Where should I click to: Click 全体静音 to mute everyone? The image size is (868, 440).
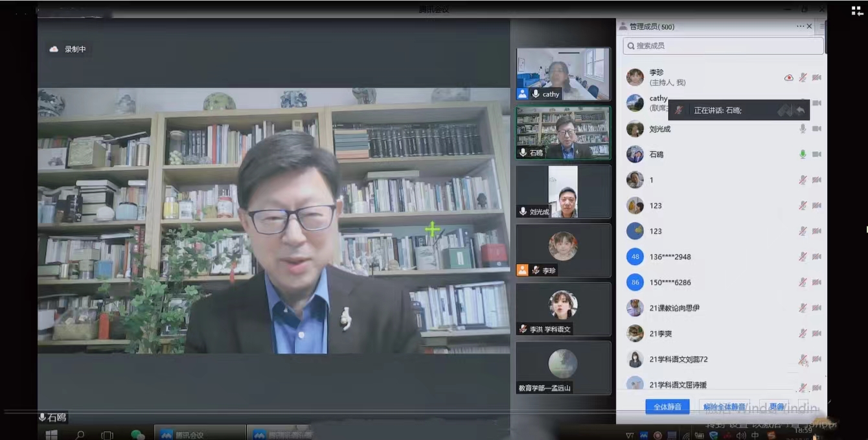pos(667,407)
